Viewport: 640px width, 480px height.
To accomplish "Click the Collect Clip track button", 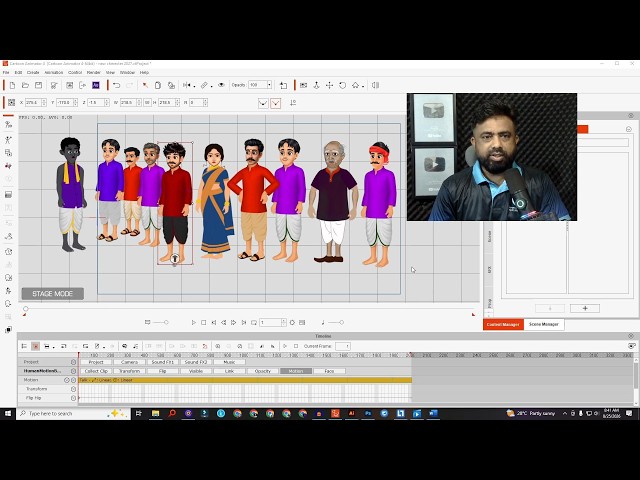I will tap(96, 371).
